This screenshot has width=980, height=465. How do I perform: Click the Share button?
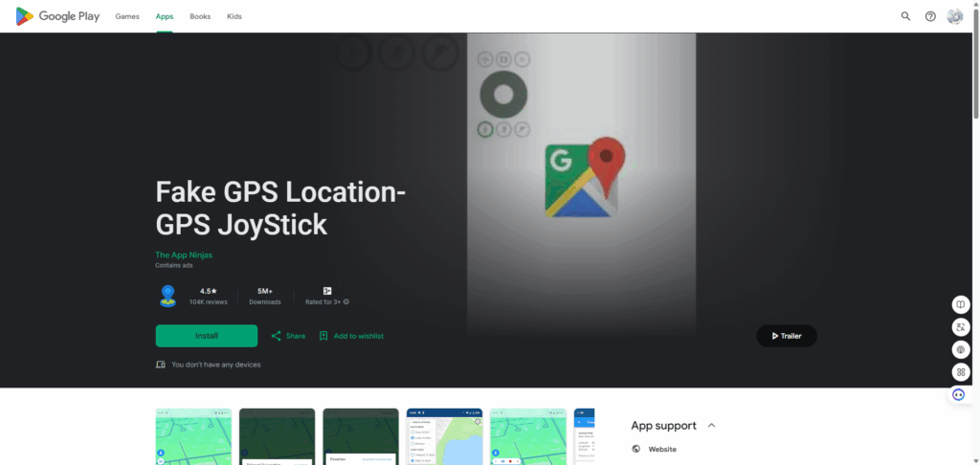pos(288,336)
